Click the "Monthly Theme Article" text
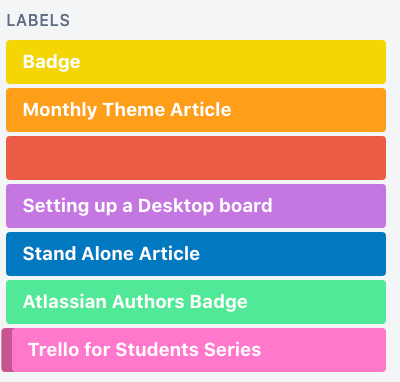 [127, 110]
